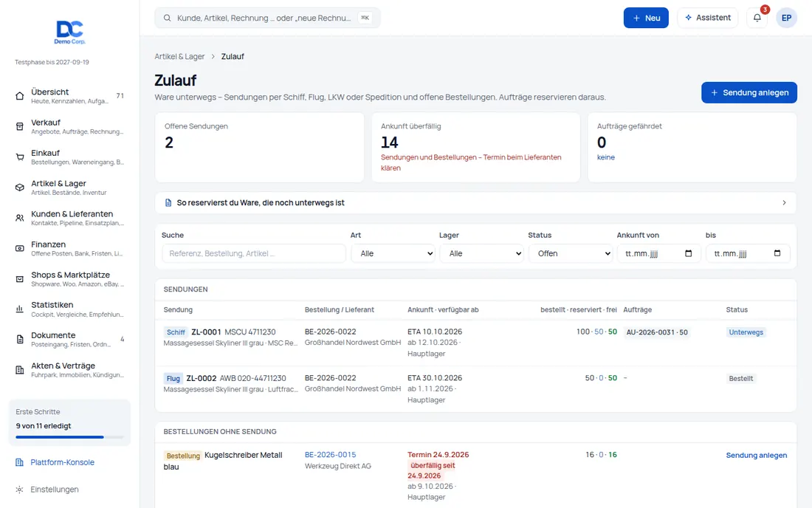This screenshot has height=508, width=812.
Task: Click the Suche Referenz search field
Action: click(254, 253)
